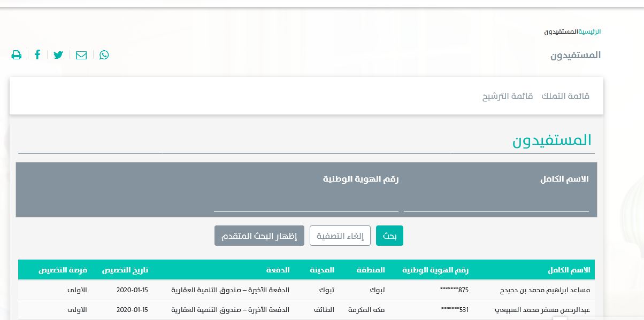Focus the الاسم الكامل input field
The image size is (644, 320).
click(496, 203)
